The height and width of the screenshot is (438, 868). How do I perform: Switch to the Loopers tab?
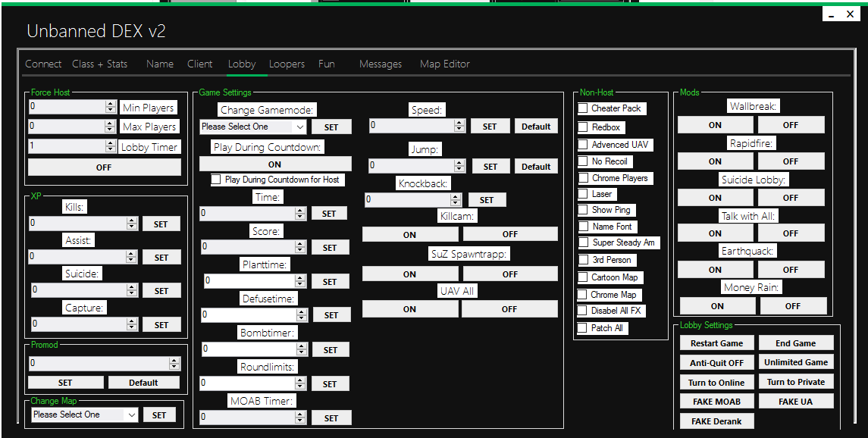coord(287,64)
